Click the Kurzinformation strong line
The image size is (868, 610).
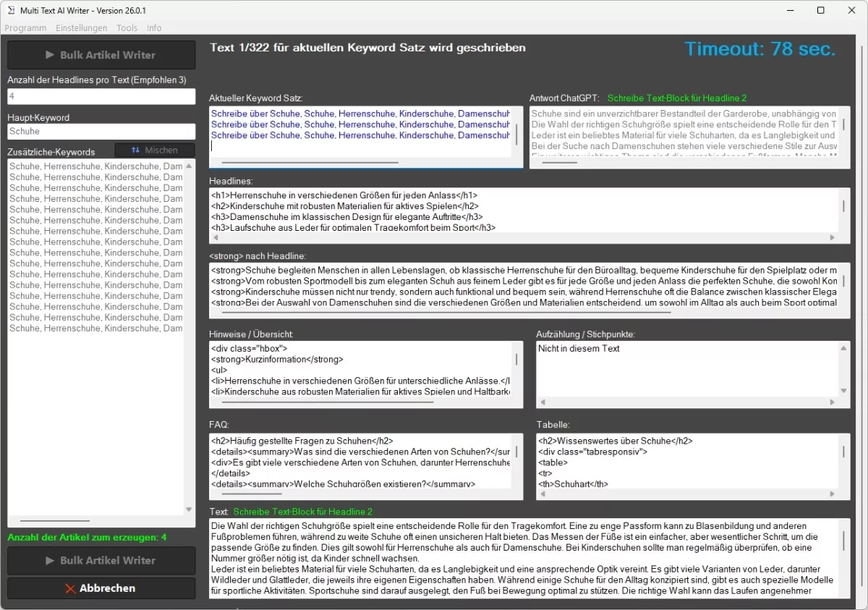[277, 360]
